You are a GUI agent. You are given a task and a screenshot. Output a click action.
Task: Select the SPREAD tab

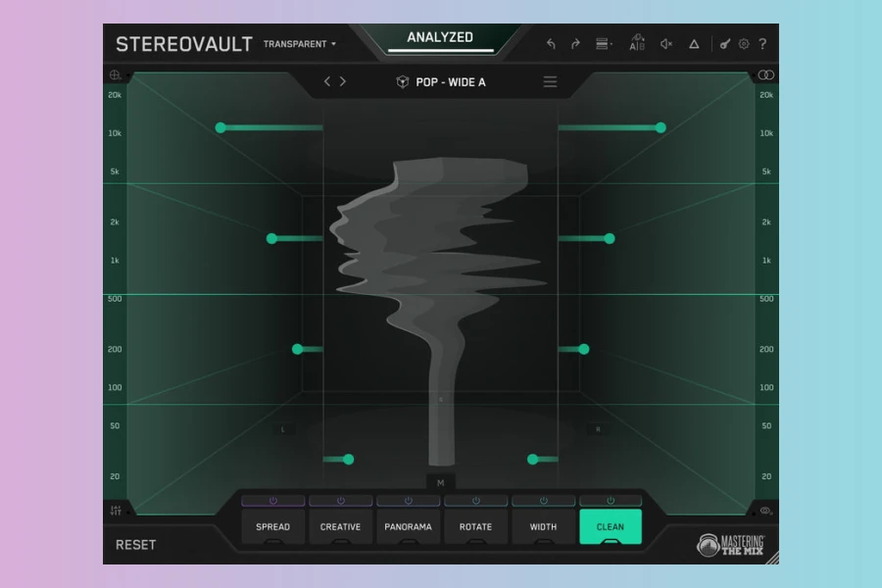tap(273, 526)
